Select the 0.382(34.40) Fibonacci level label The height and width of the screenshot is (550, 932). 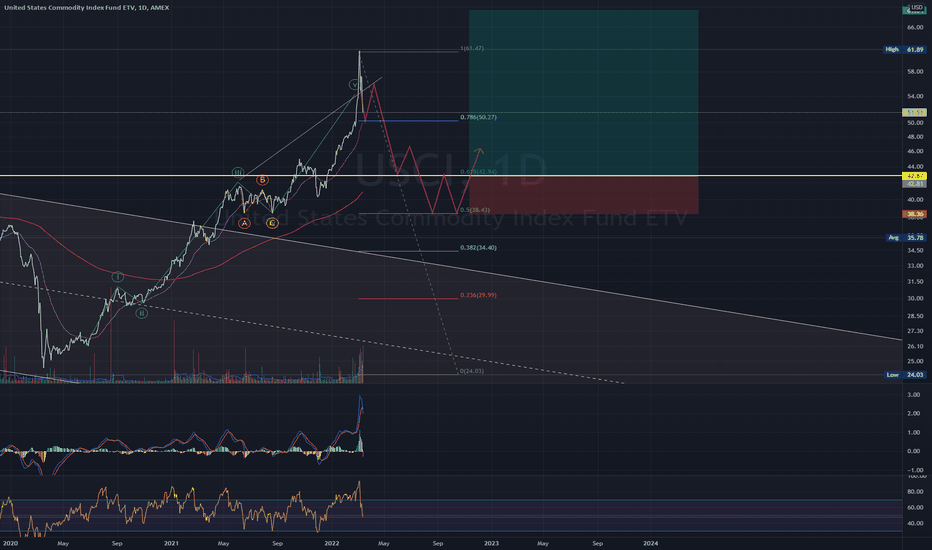coord(478,247)
